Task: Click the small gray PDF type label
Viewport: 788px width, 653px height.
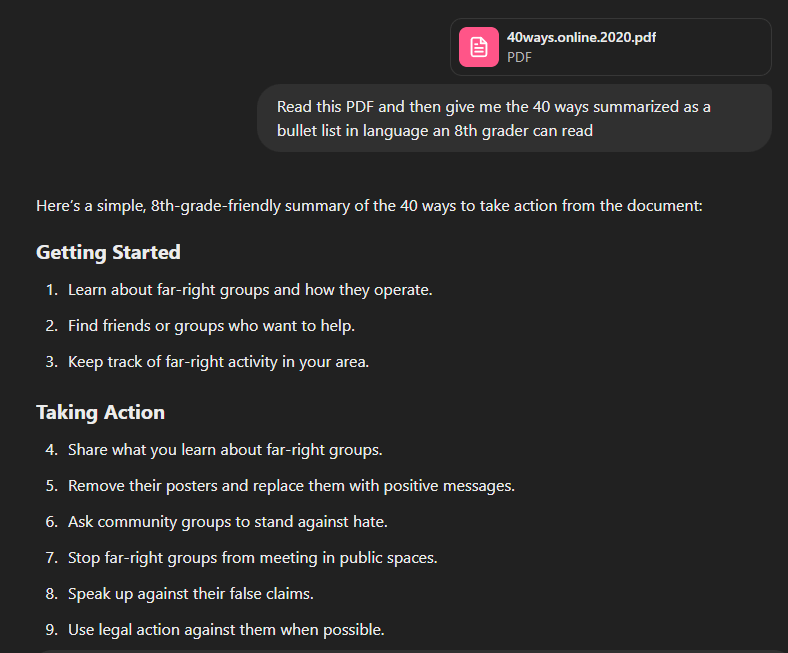Action: (519, 57)
